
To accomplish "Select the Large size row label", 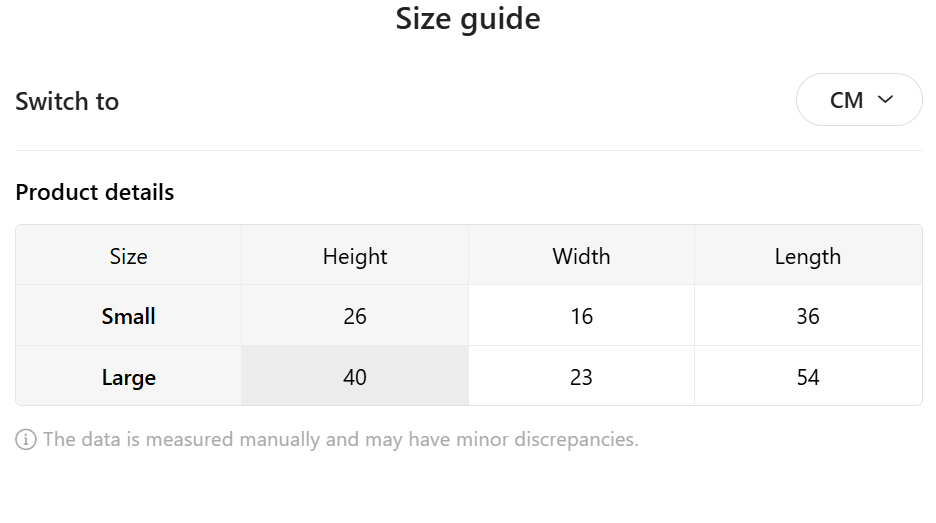I will point(128,377).
